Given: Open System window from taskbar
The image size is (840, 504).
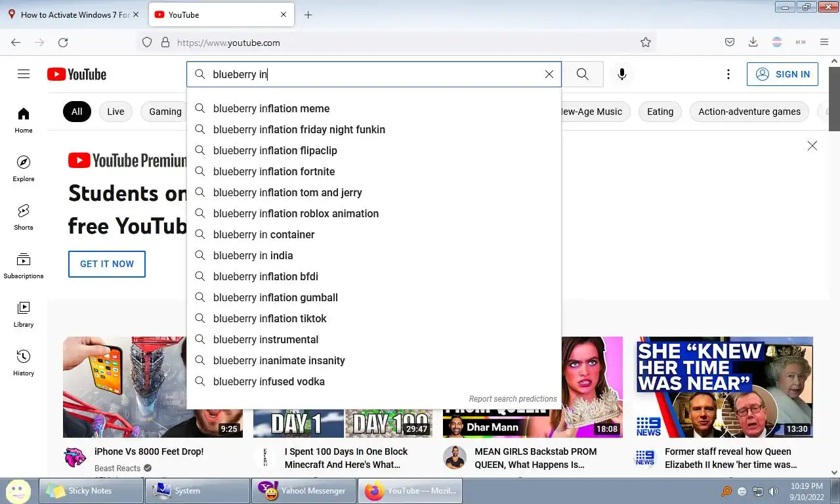Looking at the screenshot, I should pyautogui.click(x=198, y=491).
